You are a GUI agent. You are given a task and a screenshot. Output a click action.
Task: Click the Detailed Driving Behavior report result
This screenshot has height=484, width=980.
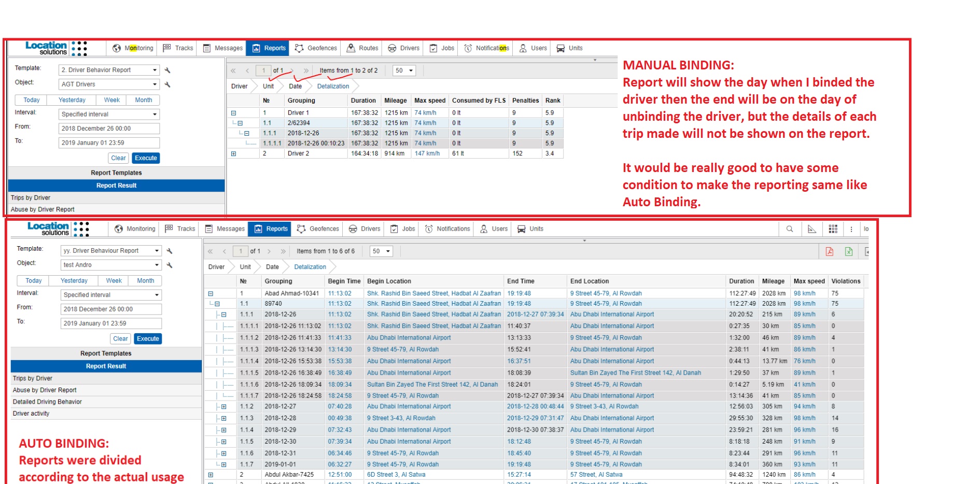(x=47, y=402)
